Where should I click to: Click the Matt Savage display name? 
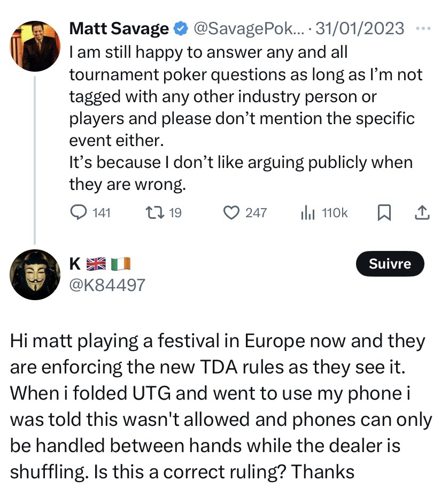click(x=119, y=28)
